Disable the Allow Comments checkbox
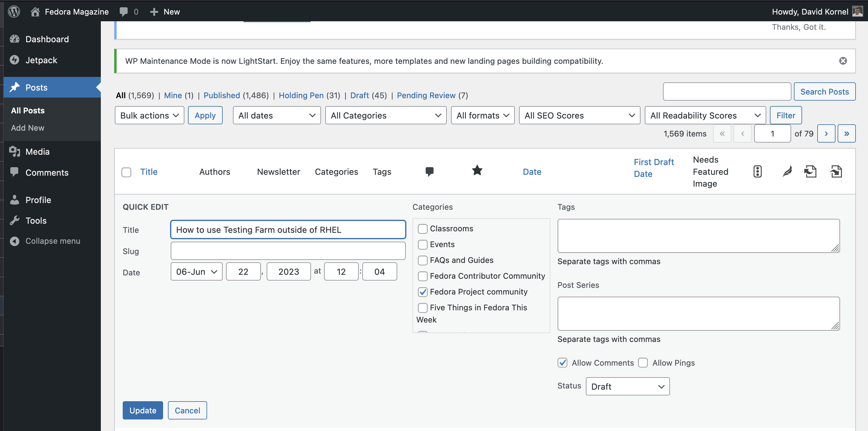The image size is (868, 431). (x=562, y=363)
